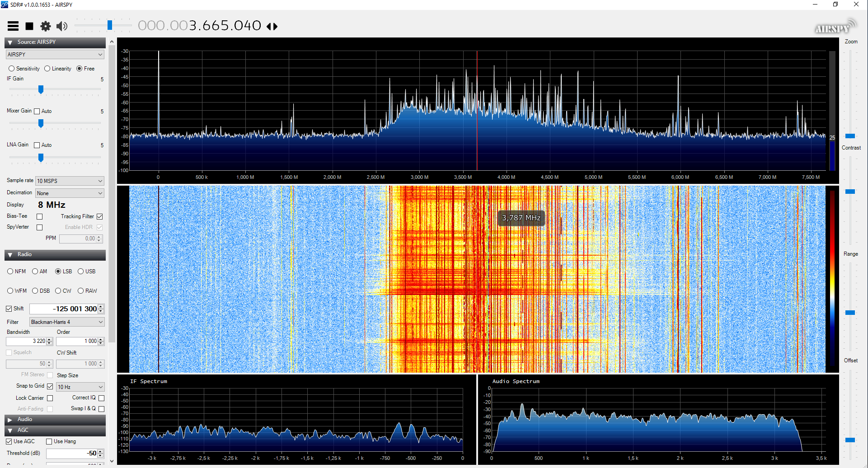Click the Shift frequency input field
The width and height of the screenshot is (868, 468).
(63, 309)
